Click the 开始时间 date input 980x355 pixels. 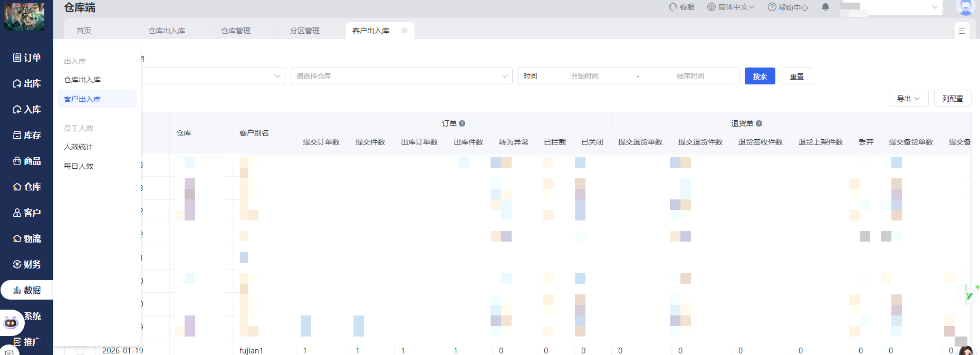tap(584, 76)
